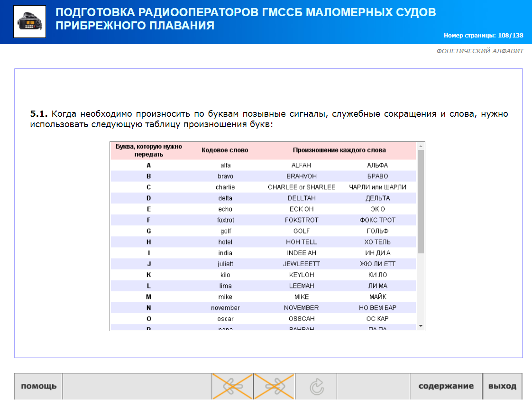Open the помощь help button
532x400 pixels.
38,386
